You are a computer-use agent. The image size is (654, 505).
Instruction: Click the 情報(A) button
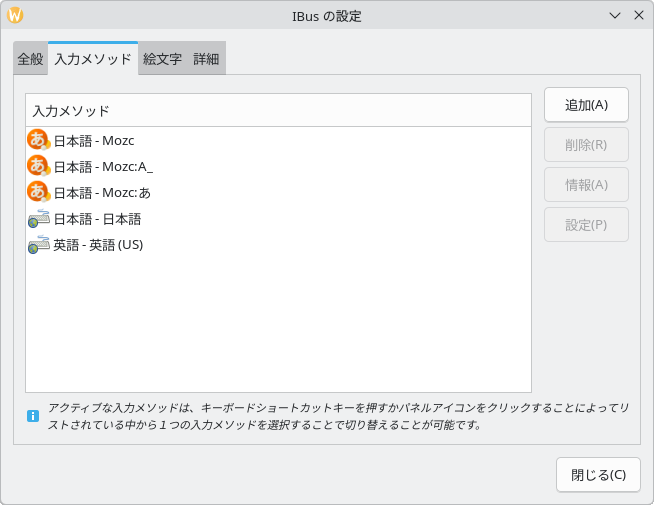586,185
